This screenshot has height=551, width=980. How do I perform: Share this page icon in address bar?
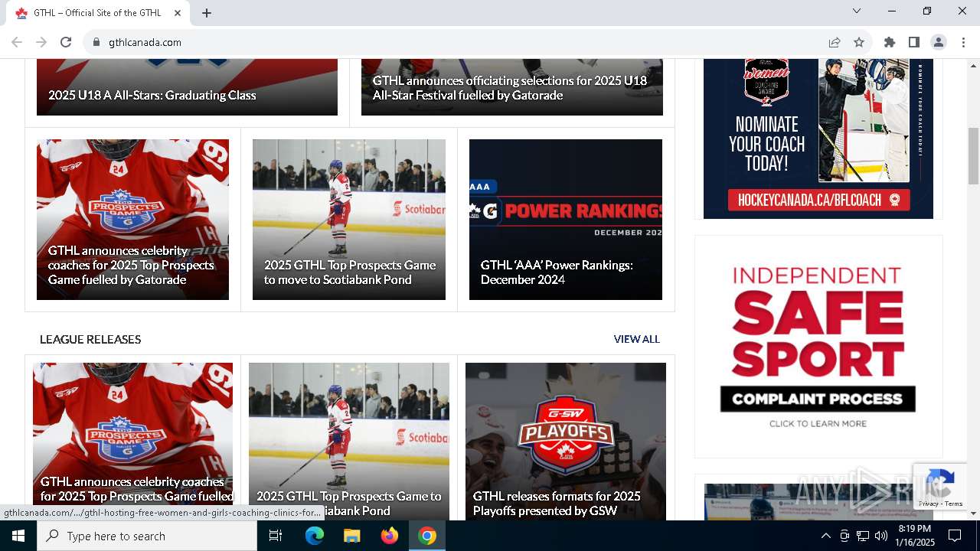(835, 42)
